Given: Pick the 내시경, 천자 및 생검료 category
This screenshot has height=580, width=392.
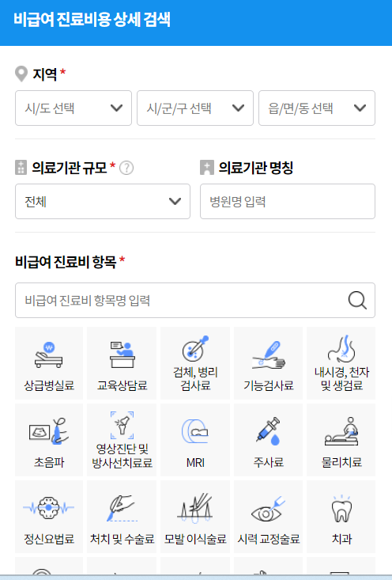Looking at the screenshot, I should [x=341, y=363].
